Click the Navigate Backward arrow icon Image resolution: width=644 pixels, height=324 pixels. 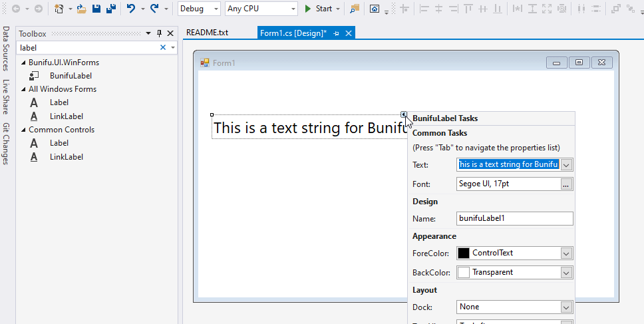pyautogui.click(x=17, y=9)
